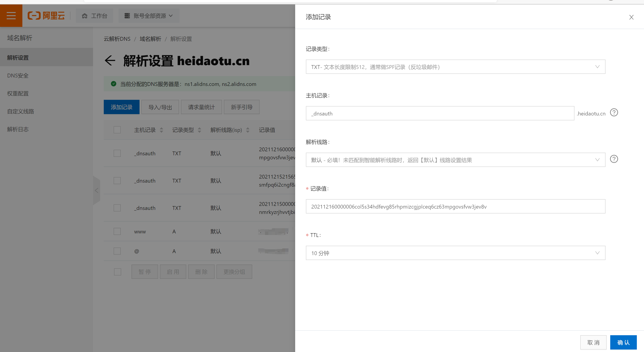This screenshot has height=352, width=644.
Task: Select 自定义线路 in the sidebar
Action: point(21,111)
